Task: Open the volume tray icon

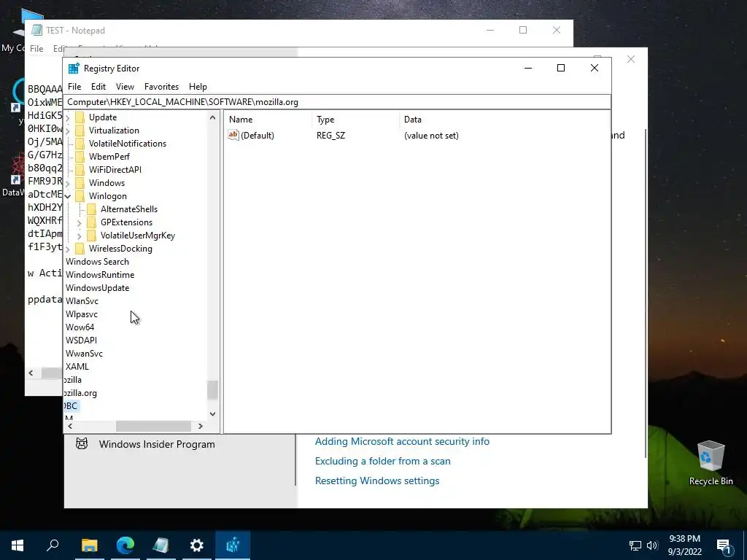Action: (652, 545)
